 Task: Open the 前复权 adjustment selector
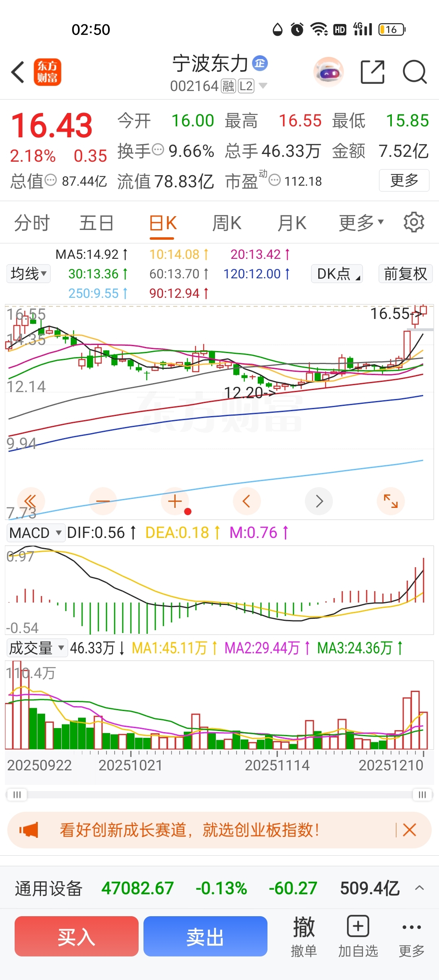click(406, 273)
